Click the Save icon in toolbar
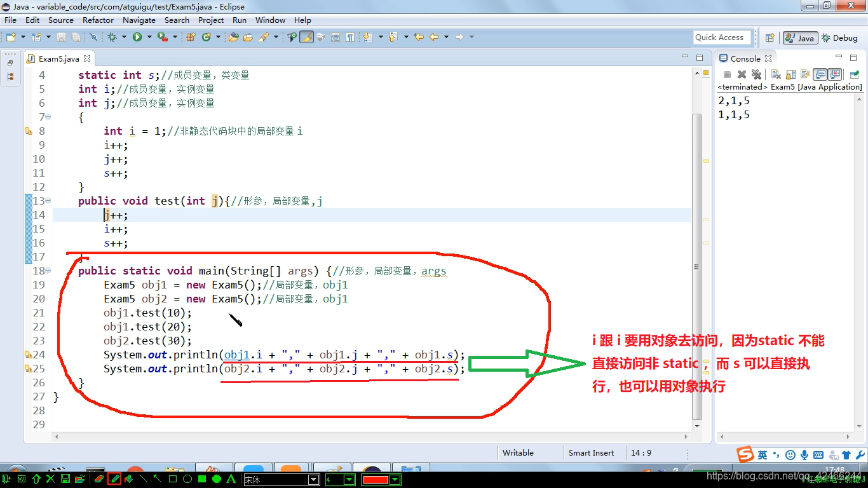The width and height of the screenshot is (868, 488). coord(62,37)
